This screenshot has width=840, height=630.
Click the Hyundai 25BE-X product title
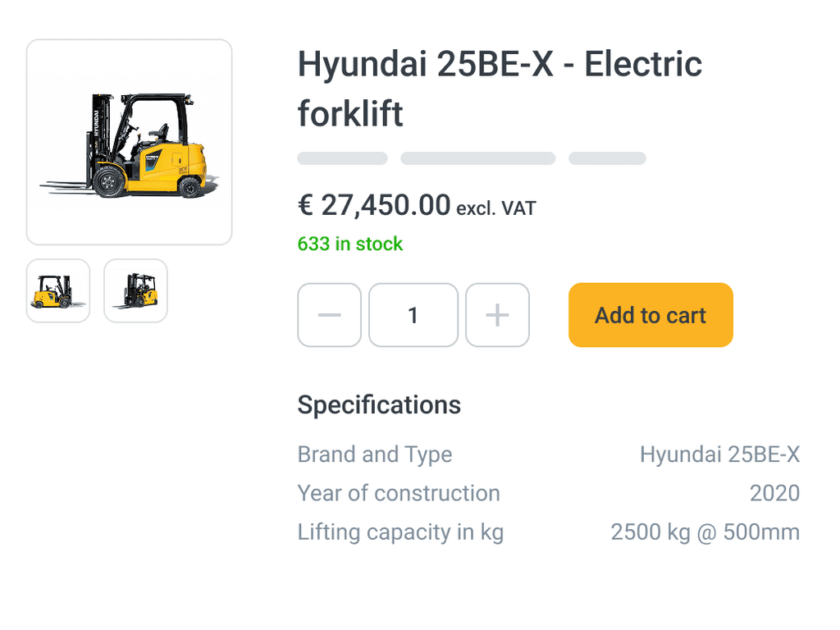coord(500,89)
